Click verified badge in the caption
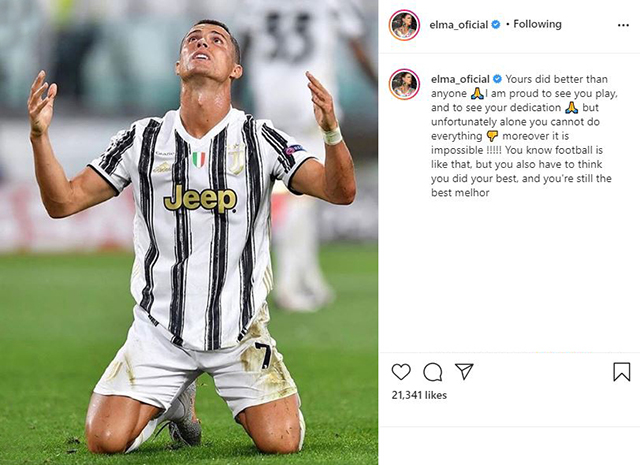 (497, 79)
